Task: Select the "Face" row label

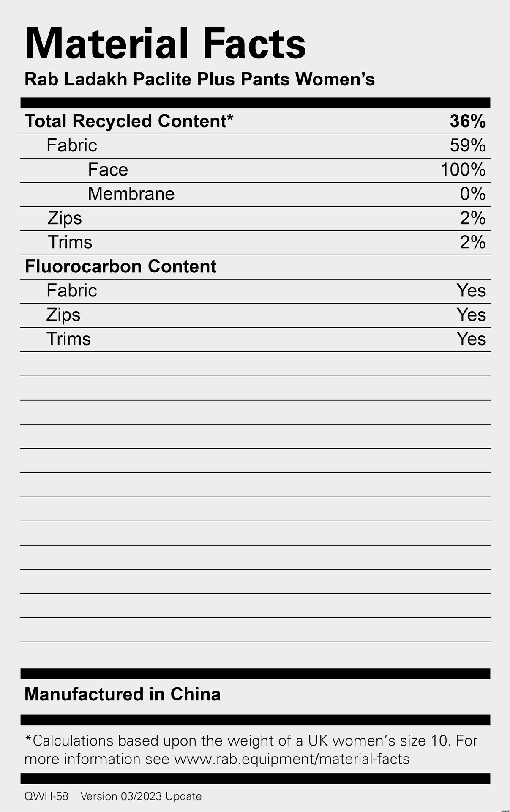Action: pyautogui.click(x=108, y=170)
